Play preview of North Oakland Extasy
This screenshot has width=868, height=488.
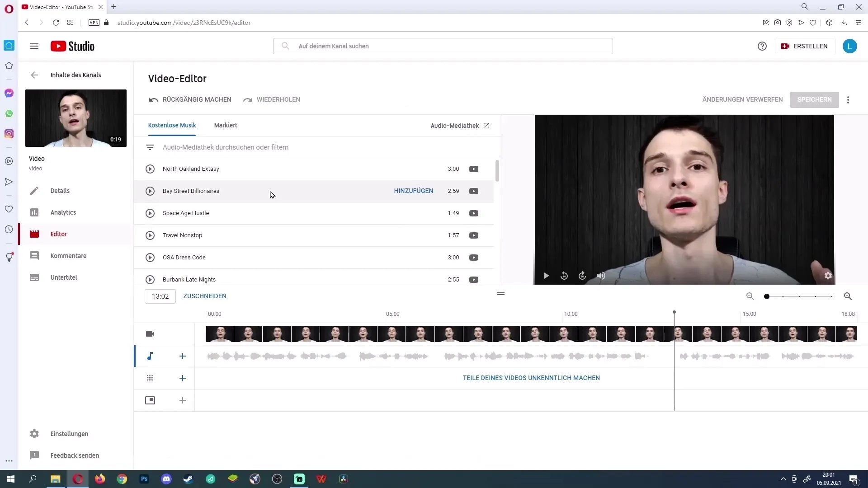pyautogui.click(x=150, y=169)
